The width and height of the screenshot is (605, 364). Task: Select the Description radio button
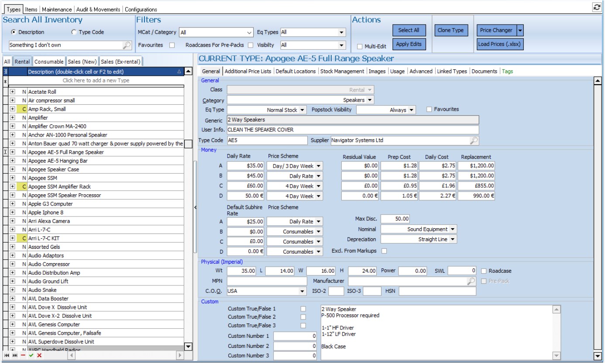tap(14, 32)
